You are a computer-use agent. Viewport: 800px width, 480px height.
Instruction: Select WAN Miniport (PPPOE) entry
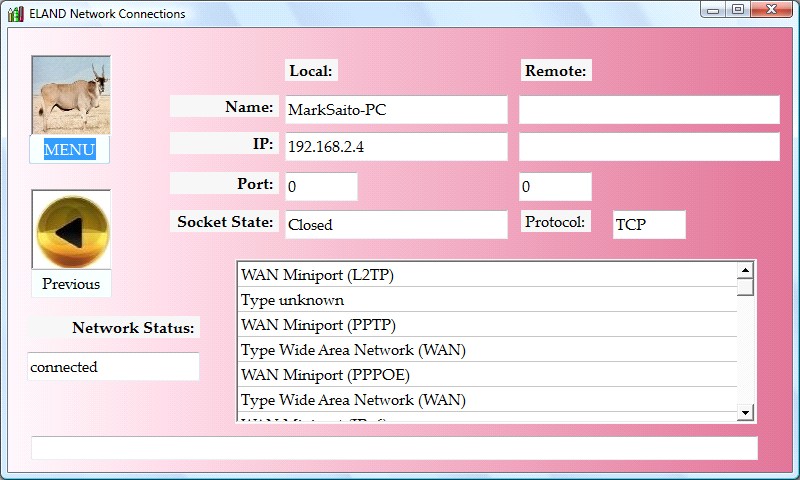coord(488,375)
